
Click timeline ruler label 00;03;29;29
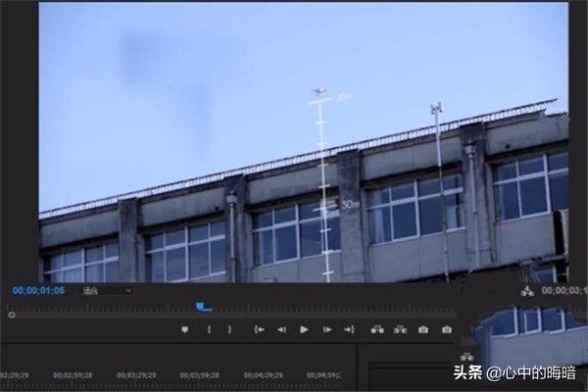pyautogui.click(x=136, y=375)
